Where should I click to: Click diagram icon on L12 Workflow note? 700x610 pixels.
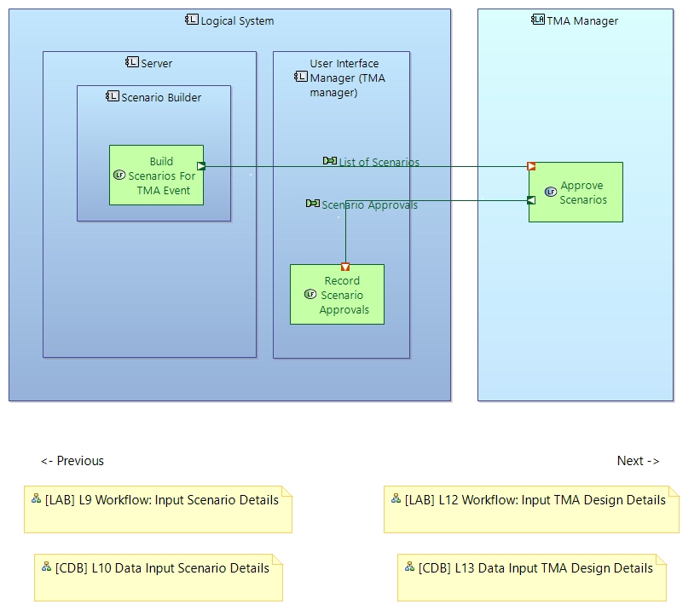click(x=396, y=499)
